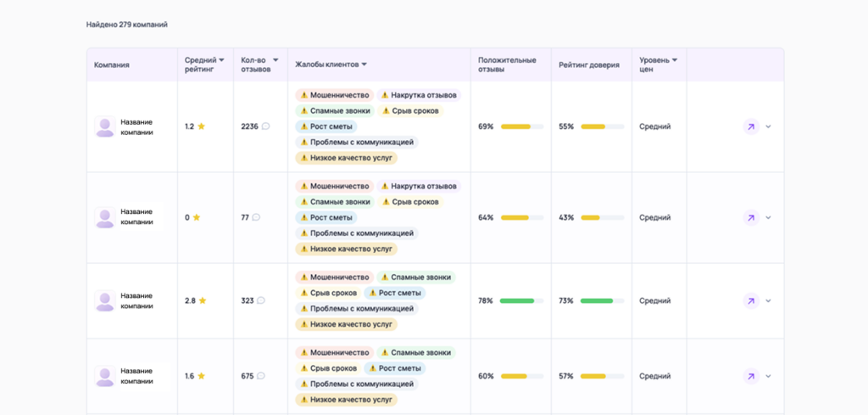Viewport: 868px width, 415px height.
Task: Select Низкое качество услуг tag in third row
Action: [x=346, y=324]
